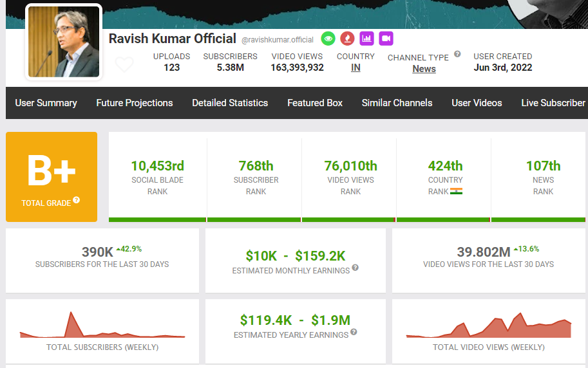
Task: Click the Ravish Kumar profile picture
Action: (64, 42)
